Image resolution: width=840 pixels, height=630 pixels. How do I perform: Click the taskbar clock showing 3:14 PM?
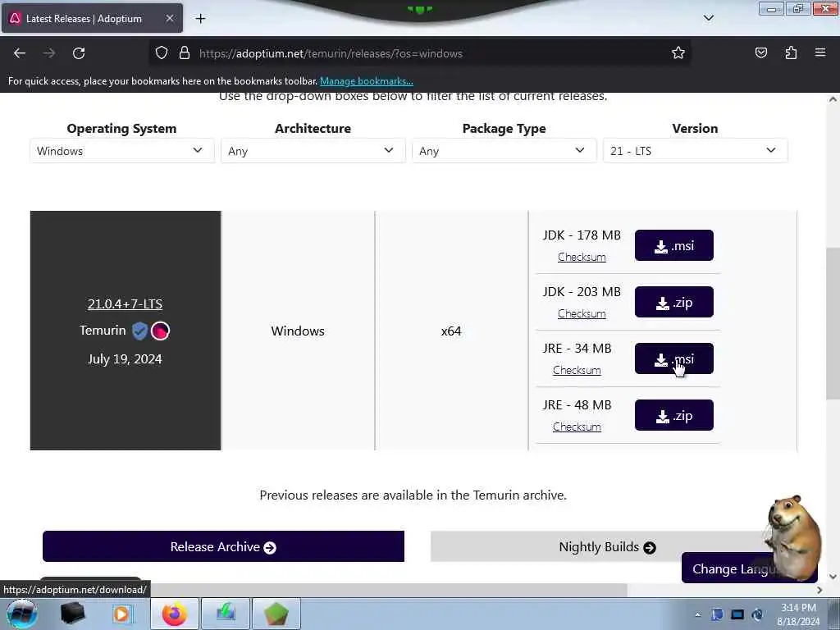(x=798, y=614)
